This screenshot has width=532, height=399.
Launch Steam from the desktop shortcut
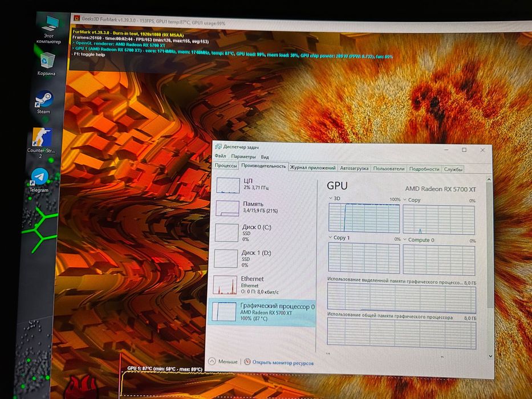click(44, 102)
